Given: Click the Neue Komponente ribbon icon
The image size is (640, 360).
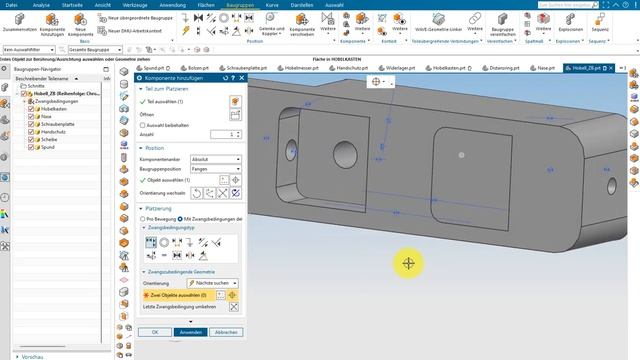Looking at the screenshot, I should (x=80, y=20).
